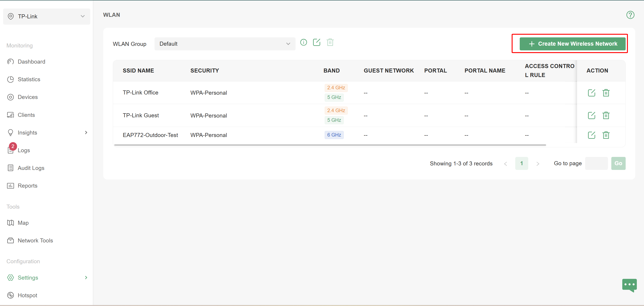Open the TP-Link site selector dropdown
This screenshot has height=306, width=644.
point(47,17)
